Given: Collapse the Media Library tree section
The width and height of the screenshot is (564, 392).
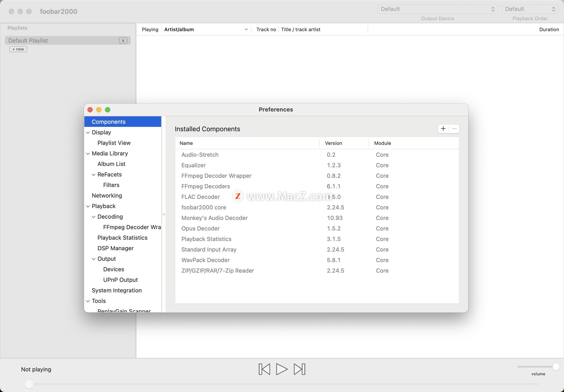Looking at the screenshot, I should (x=88, y=154).
